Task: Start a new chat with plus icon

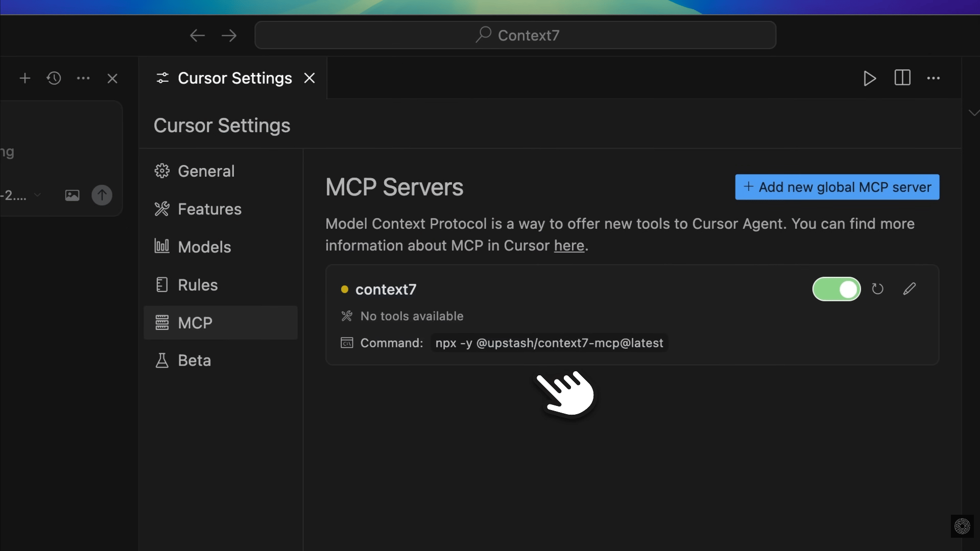Action: click(25, 78)
